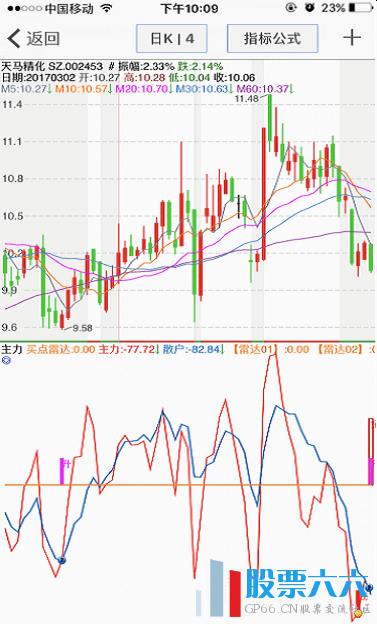The width and height of the screenshot is (377, 624).
Task: Tap the small blue circle icon under 主力
Action: click(x=6, y=360)
